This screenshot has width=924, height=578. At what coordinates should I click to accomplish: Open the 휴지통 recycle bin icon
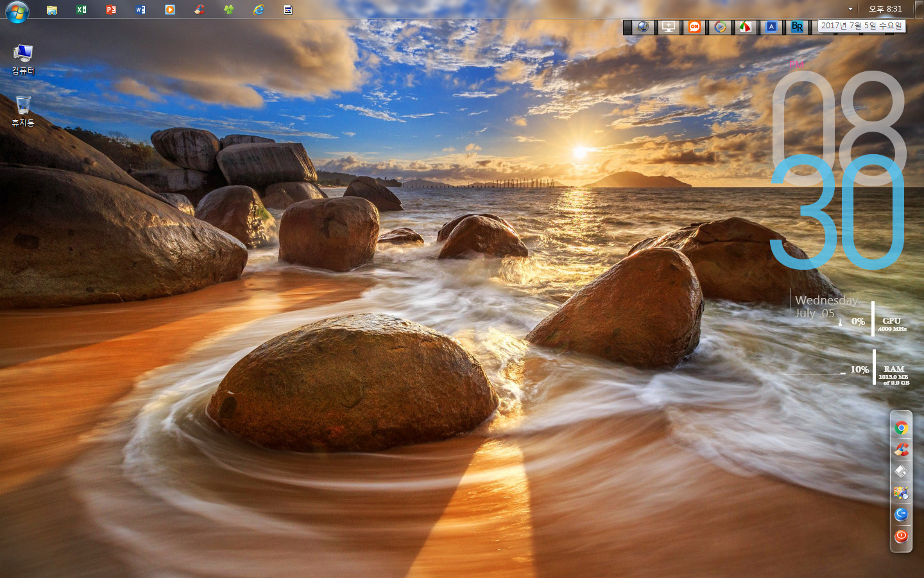click(x=23, y=112)
